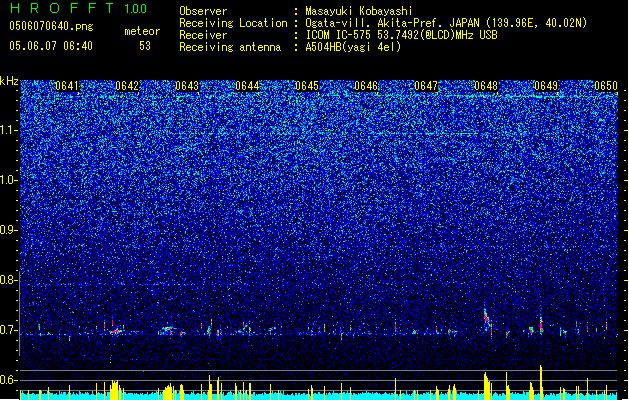
Task: Click the 0.6 frequency axis label
Action: point(8,380)
